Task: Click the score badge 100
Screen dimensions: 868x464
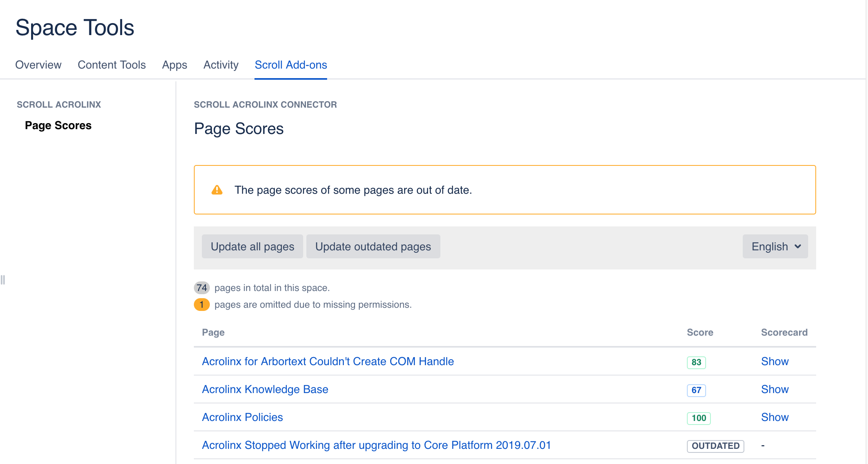Action: tap(699, 418)
